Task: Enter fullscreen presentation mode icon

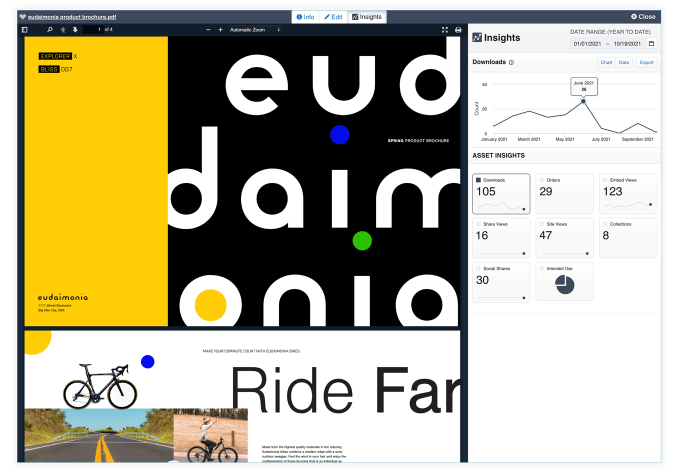Action: point(445,30)
